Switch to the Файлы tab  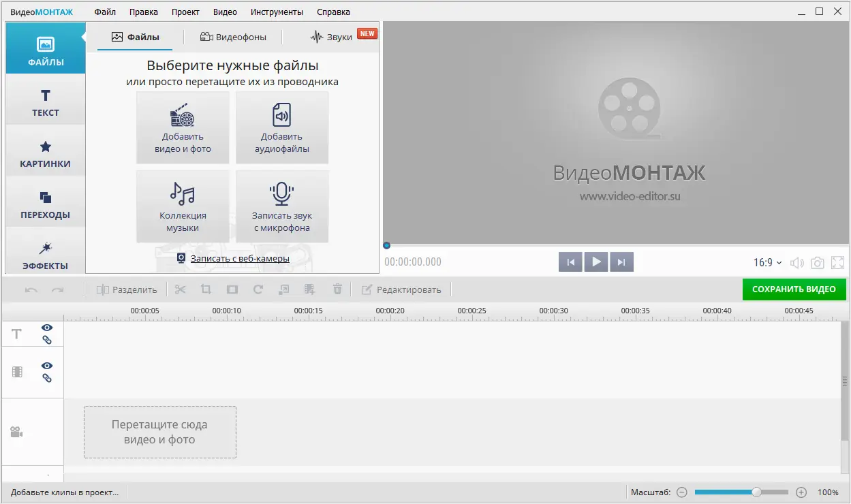pos(135,37)
